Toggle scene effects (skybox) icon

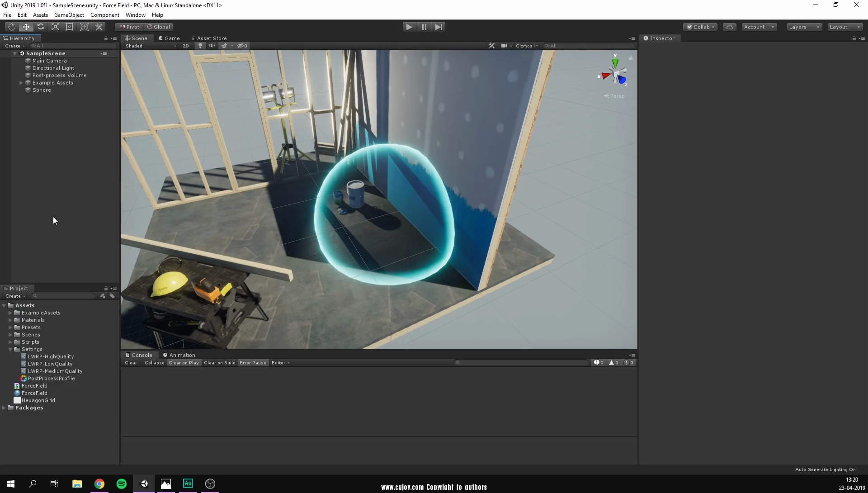tap(224, 46)
